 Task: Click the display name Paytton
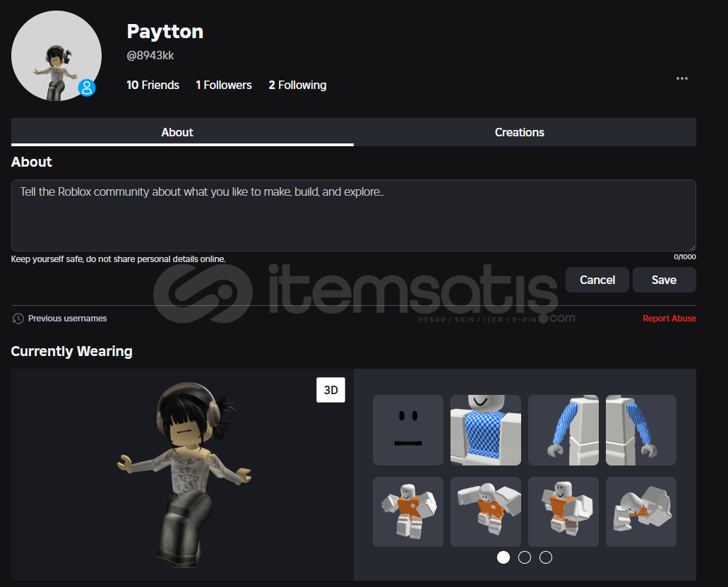pyautogui.click(x=165, y=32)
